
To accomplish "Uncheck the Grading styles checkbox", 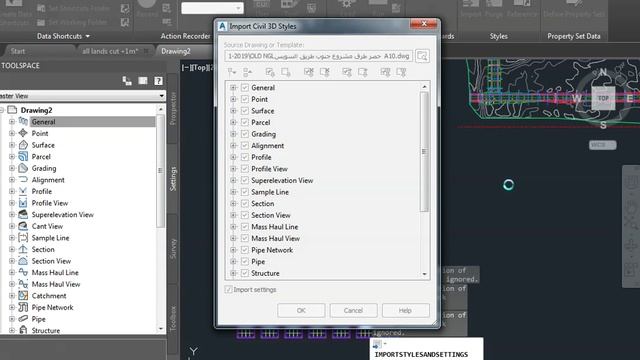I will coord(245,134).
